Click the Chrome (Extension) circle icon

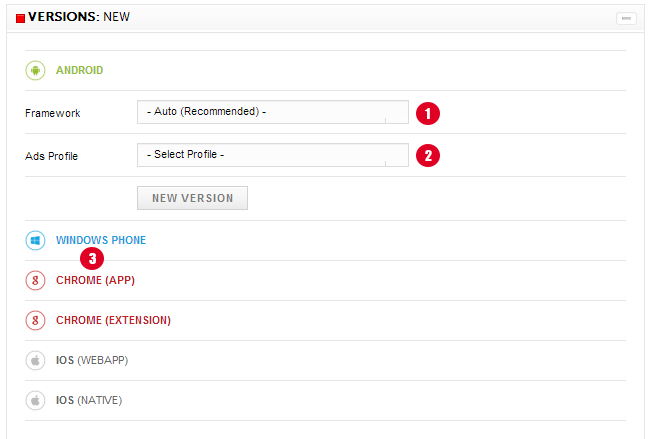(35, 320)
